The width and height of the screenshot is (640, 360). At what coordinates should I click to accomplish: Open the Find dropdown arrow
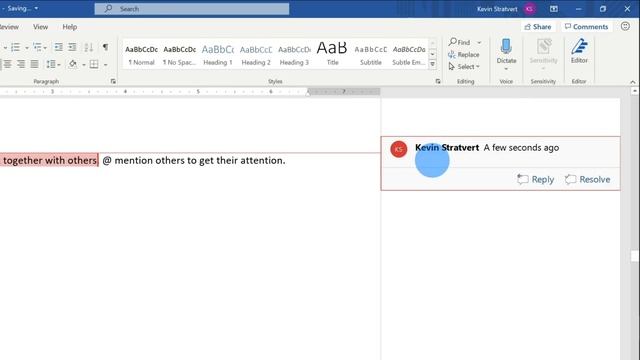click(479, 42)
